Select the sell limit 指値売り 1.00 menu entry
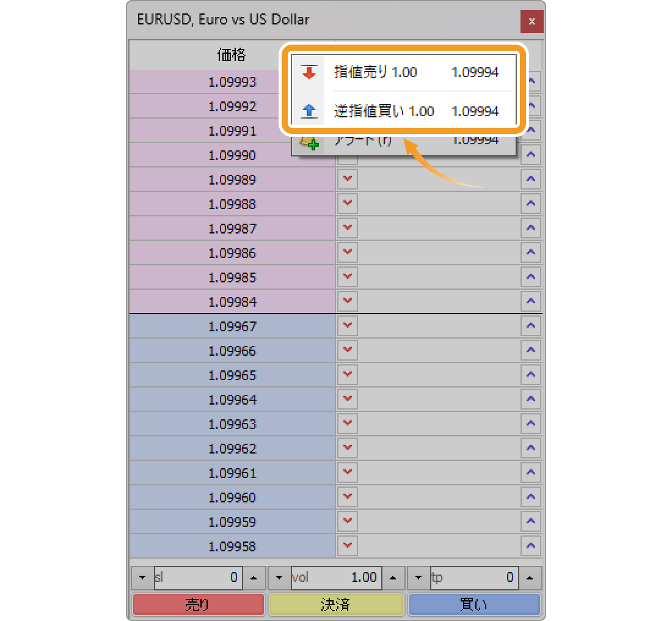 tap(403, 72)
